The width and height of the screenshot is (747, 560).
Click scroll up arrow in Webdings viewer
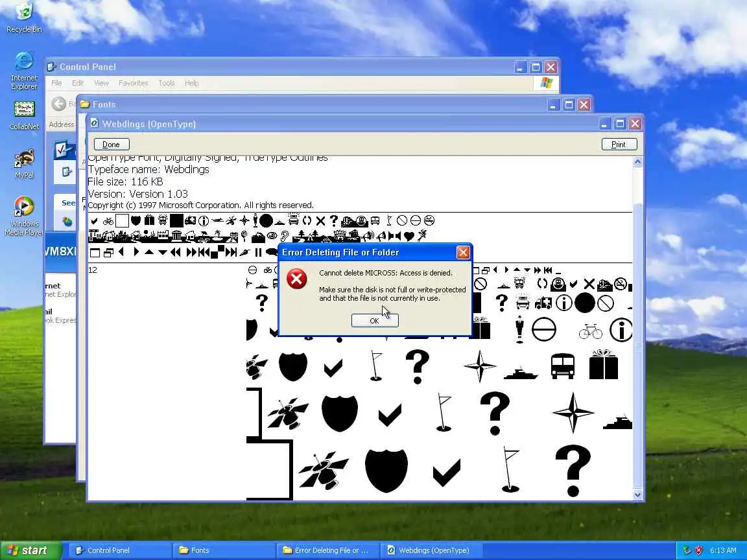click(638, 162)
